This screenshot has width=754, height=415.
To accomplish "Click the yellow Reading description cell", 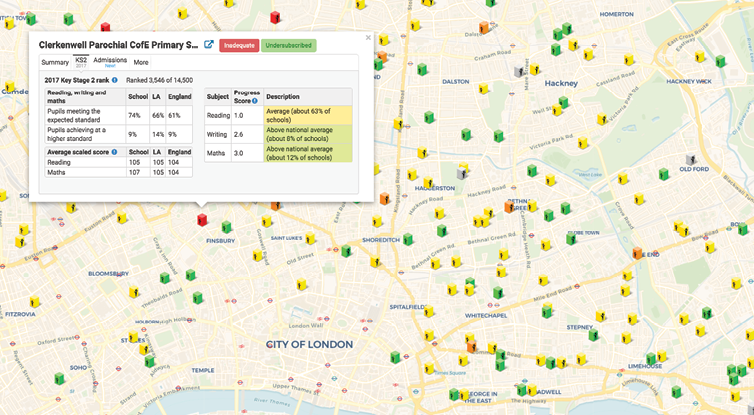I will [x=308, y=115].
